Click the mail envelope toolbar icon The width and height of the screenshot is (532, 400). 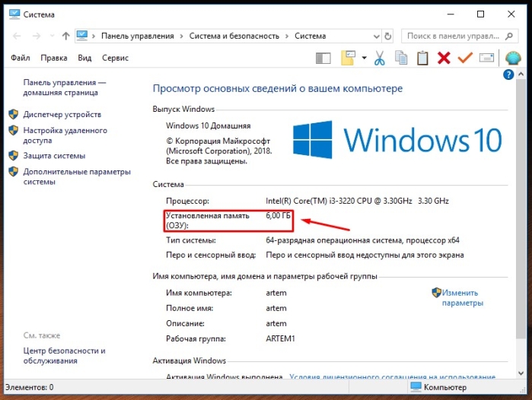tap(486, 58)
